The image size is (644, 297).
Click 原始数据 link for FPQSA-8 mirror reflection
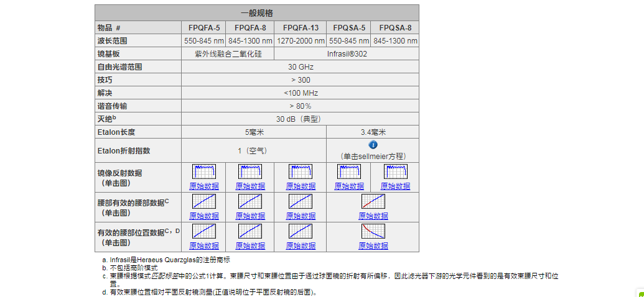tap(395, 186)
